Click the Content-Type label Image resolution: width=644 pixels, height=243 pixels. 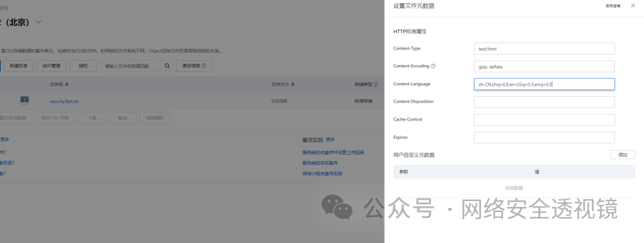(x=406, y=48)
